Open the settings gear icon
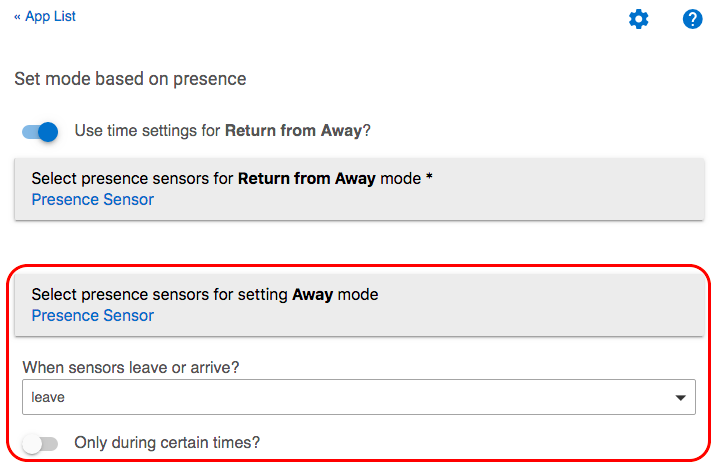This screenshot has height=468, width=717. point(638,19)
